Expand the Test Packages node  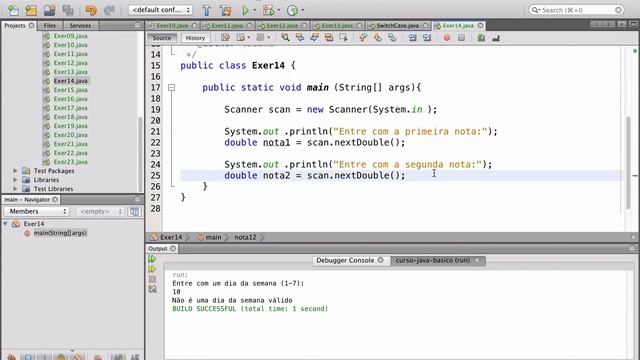(x=16, y=171)
